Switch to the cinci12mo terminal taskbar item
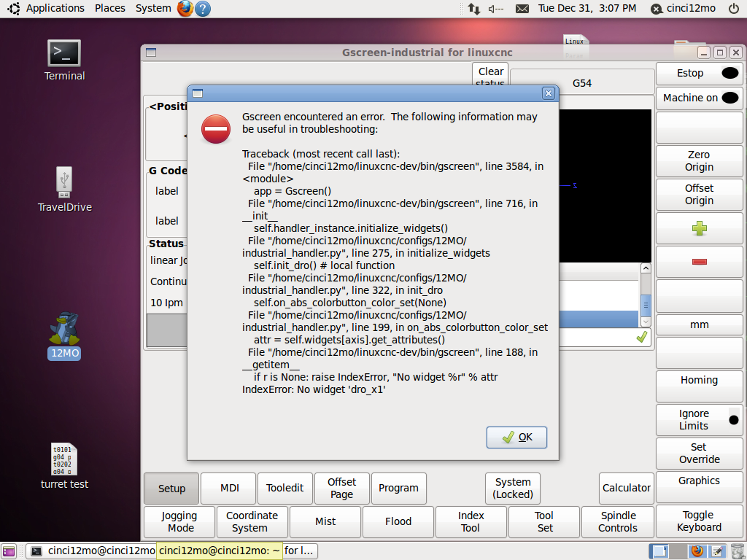Screen dimensions: 747x560 pyautogui.click(x=92, y=551)
